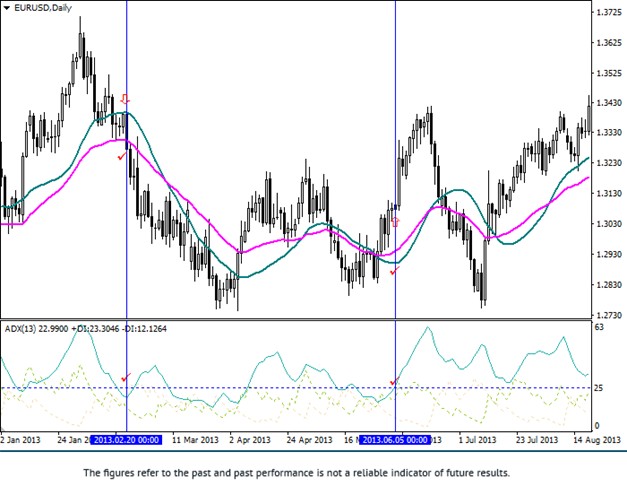Click the 1.3430 price scale label
The height and width of the screenshot is (495, 627).
tap(608, 103)
